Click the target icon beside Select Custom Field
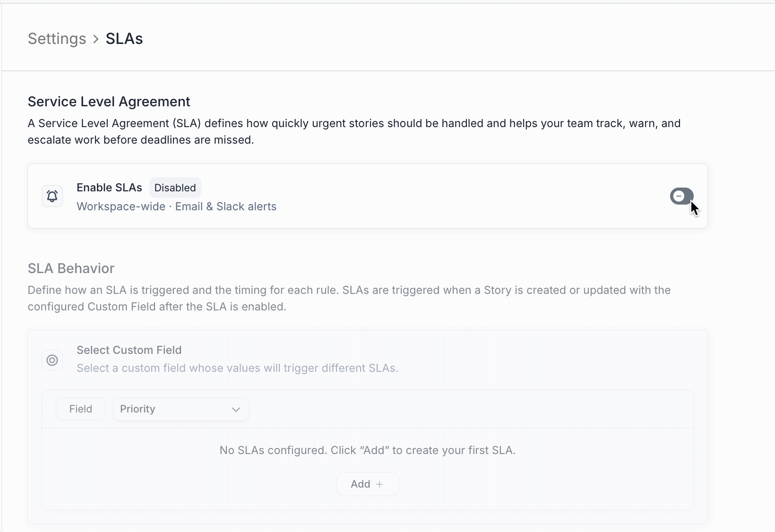 pyautogui.click(x=52, y=360)
